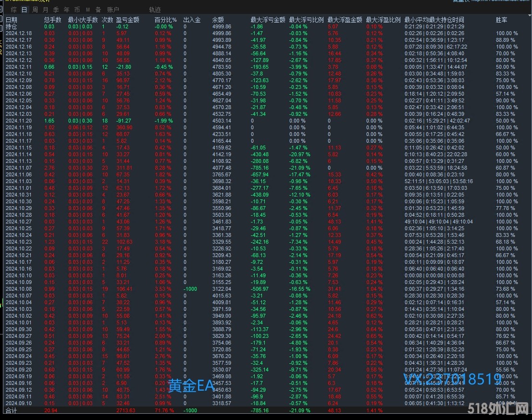Sort by 盈亏金额 column header
The image size is (532, 420).
pyautogui.click(x=128, y=20)
